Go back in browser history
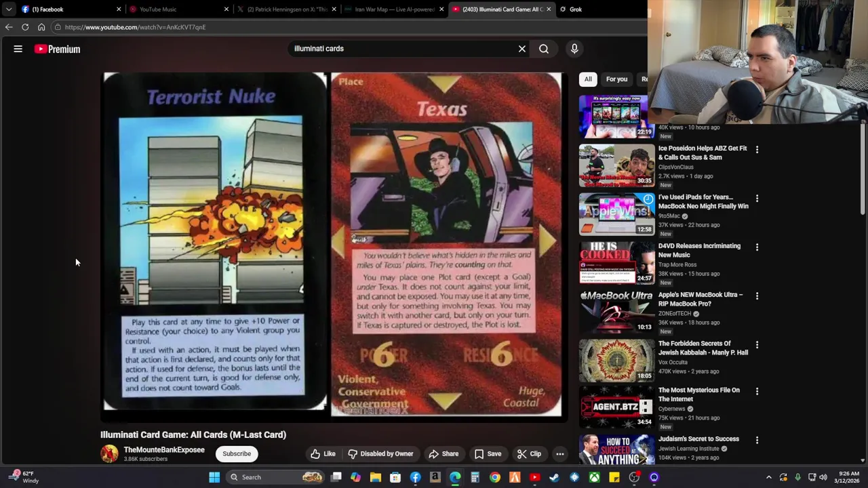Viewport: 868px width, 488px height. point(9,27)
